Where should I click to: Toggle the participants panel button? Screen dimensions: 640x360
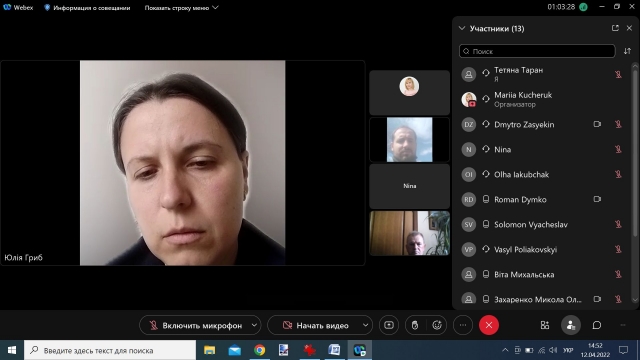571,325
